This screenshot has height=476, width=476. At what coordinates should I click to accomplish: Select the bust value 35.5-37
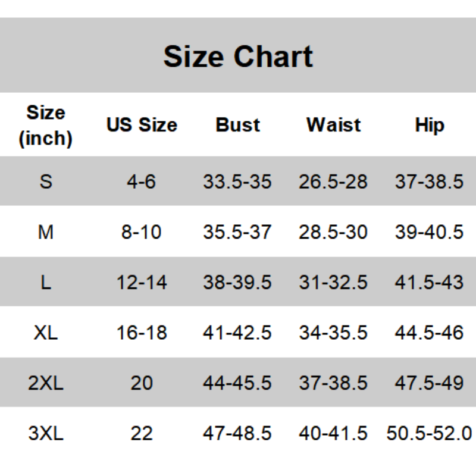coord(237,232)
